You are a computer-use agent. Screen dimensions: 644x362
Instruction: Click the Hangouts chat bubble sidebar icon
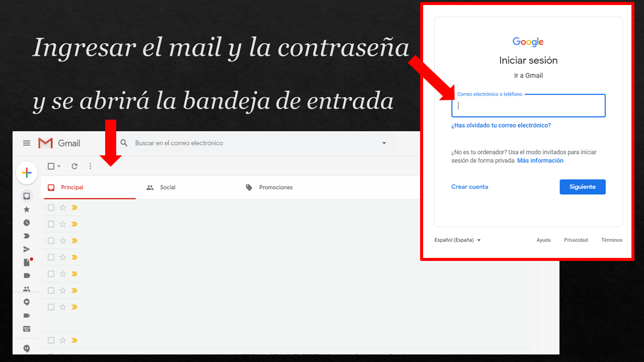click(x=27, y=302)
